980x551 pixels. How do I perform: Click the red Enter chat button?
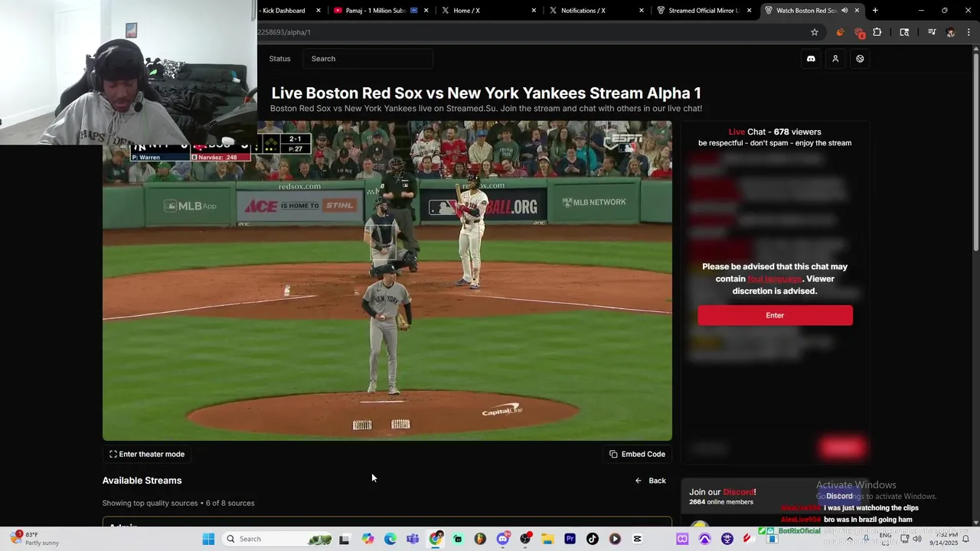coord(775,315)
